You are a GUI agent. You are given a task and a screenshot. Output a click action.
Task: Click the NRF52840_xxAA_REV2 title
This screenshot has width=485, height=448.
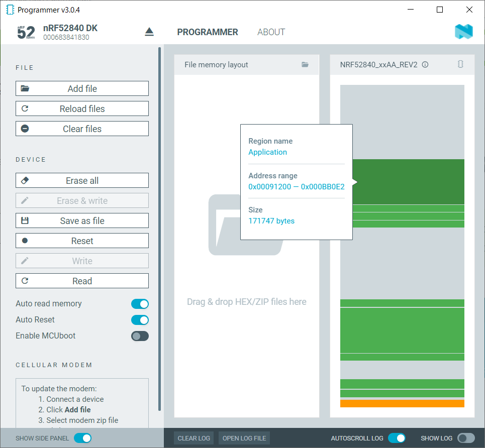click(x=378, y=65)
